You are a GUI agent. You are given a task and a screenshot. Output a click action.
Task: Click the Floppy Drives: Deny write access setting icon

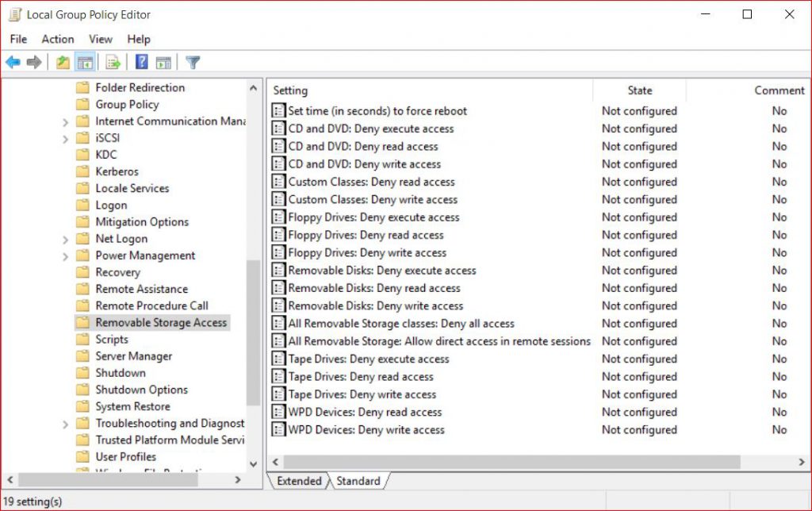tap(278, 252)
